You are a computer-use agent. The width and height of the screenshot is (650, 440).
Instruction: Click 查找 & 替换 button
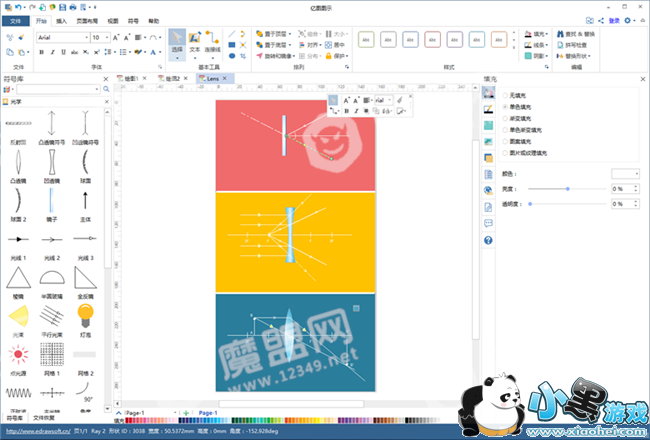[x=576, y=34]
